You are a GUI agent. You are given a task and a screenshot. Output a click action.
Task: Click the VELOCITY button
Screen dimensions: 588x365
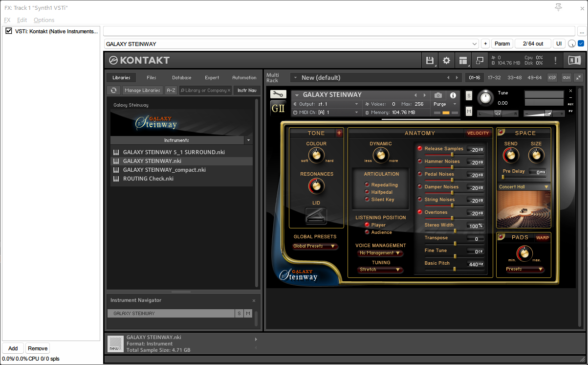point(478,133)
